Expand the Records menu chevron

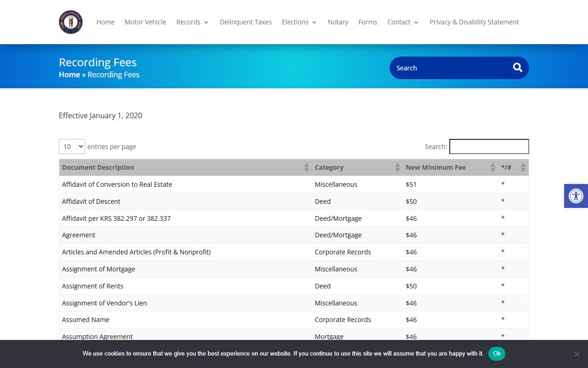[x=206, y=23]
